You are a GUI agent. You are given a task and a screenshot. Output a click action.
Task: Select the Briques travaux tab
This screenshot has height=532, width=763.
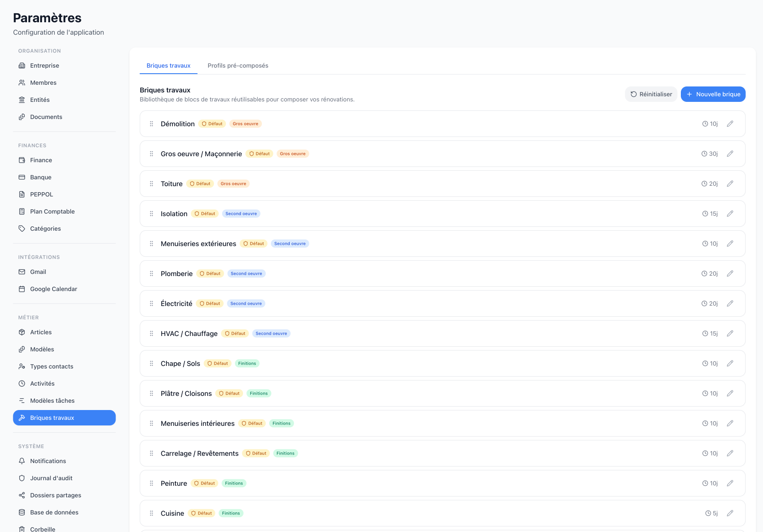[x=169, y=65]
